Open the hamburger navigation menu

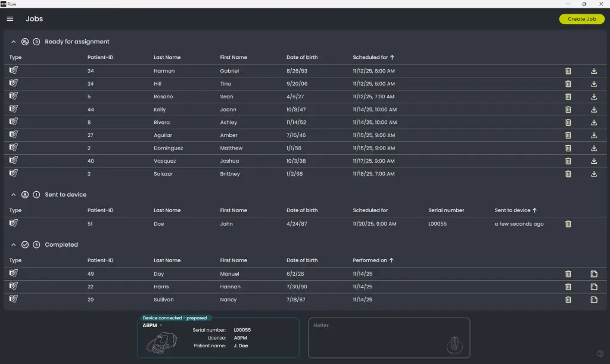tap(10, 19)
